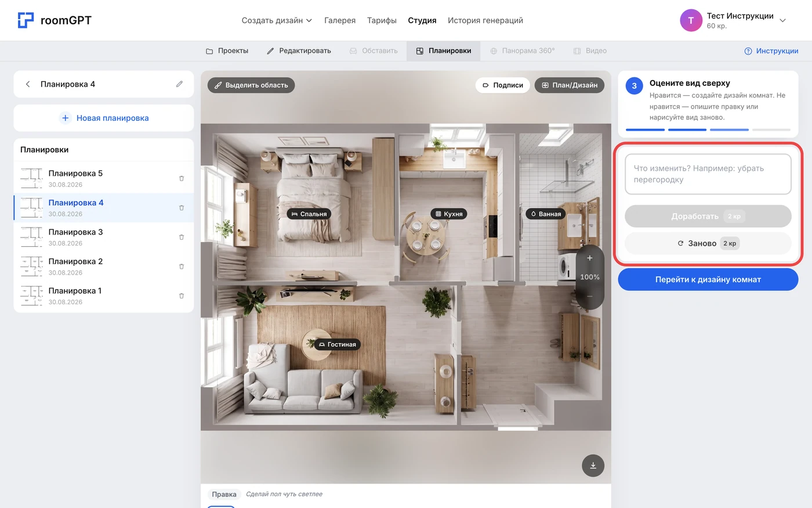Toggle Подписи labels on the plan
This screenshot has width=812, height=508.
coord(503,85)
